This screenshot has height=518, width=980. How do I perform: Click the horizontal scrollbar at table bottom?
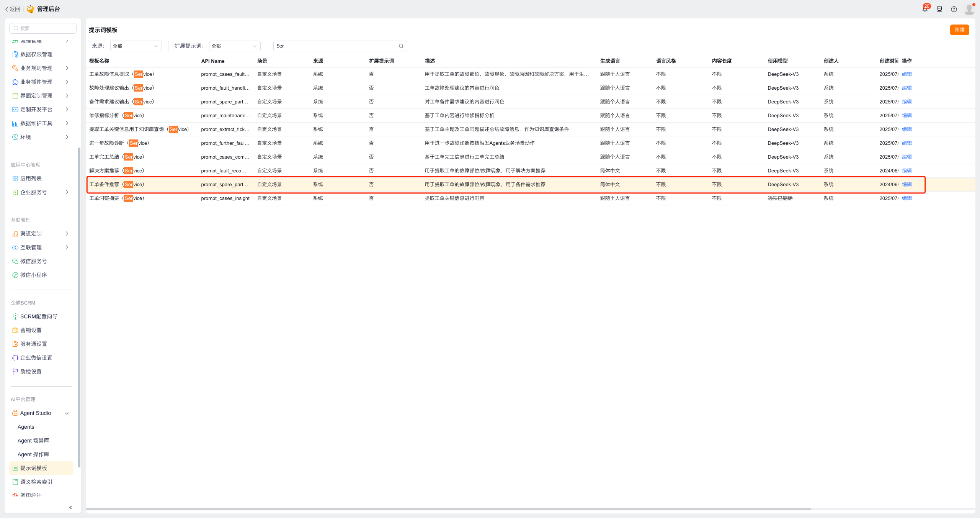[x=448, y=509]
